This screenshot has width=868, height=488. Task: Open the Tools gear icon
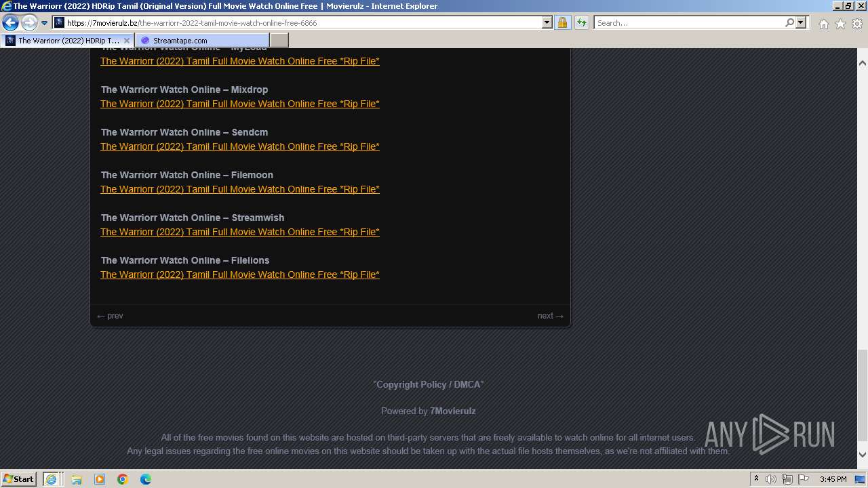[857, 24]
